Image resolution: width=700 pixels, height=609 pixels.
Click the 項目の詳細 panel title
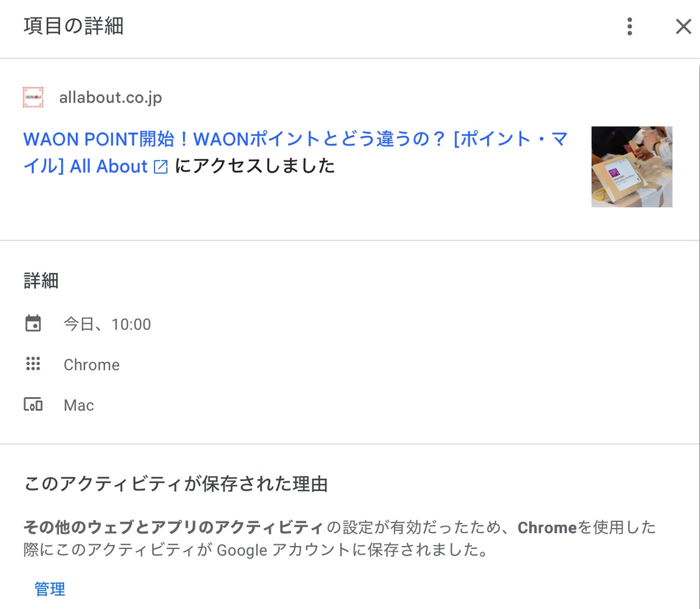pyautogui.click(x=73, y=26)
